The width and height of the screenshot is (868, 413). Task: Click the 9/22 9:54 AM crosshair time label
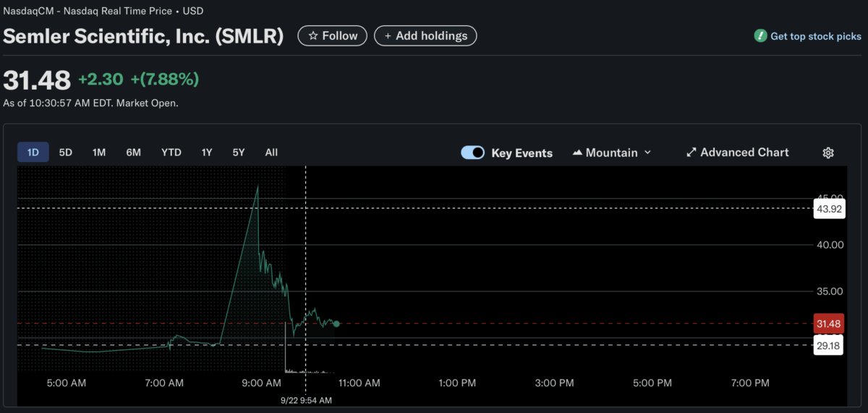coord(306,400)
